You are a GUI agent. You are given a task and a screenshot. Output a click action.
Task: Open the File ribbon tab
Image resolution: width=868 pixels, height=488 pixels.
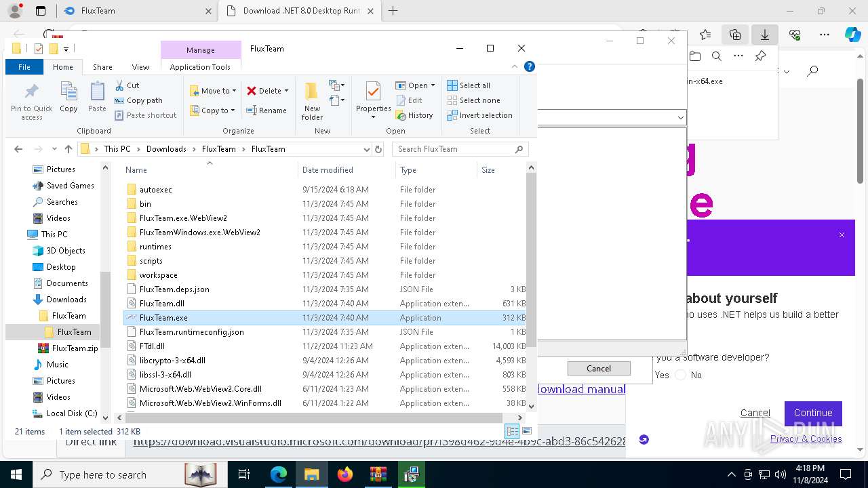[24, 67]
